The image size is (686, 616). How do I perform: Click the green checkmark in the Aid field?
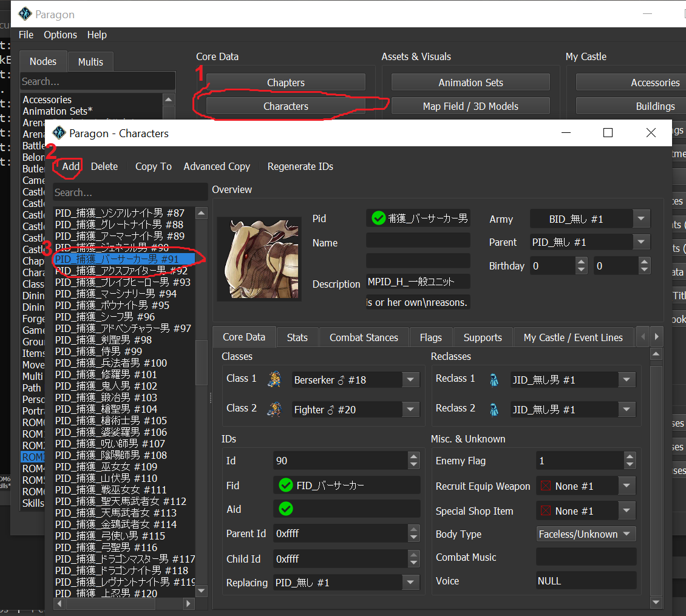pyautogui.click(x=286, y=509)
